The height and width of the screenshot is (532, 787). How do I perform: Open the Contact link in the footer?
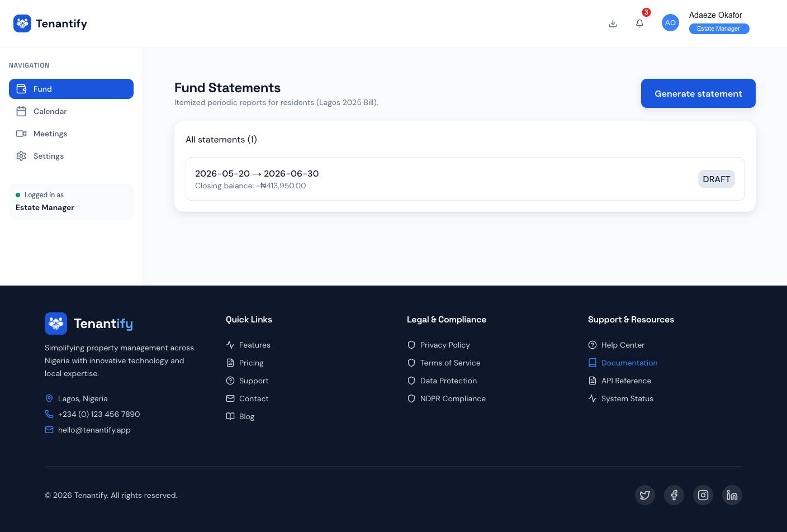(x=254, y=398)
